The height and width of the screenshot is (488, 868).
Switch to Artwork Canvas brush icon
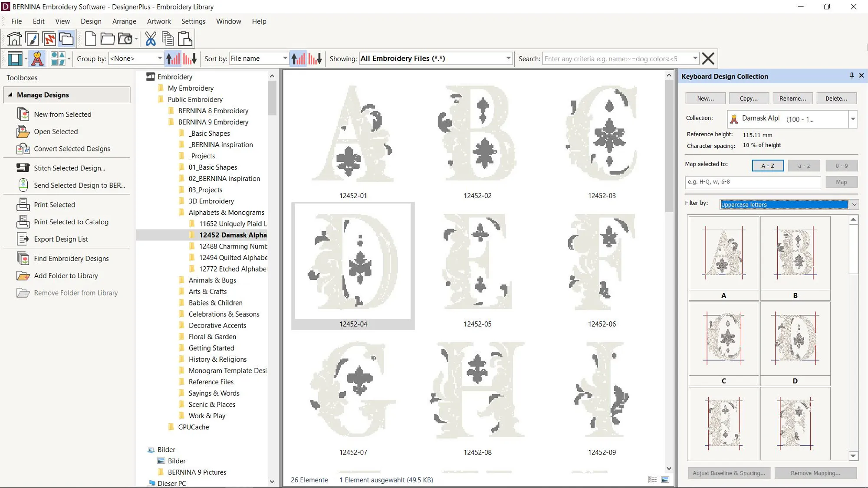tap(32, 39)
